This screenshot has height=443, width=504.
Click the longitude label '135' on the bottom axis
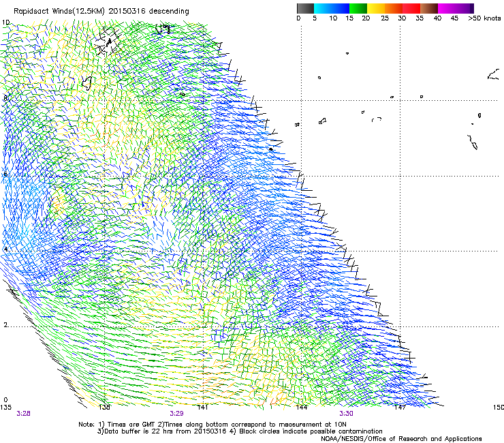point(5,408)
